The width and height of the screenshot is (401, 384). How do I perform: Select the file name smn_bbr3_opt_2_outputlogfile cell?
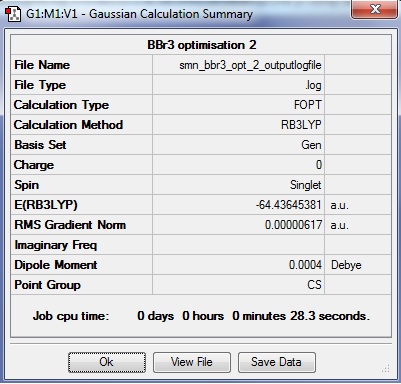(x=238, y=65)
